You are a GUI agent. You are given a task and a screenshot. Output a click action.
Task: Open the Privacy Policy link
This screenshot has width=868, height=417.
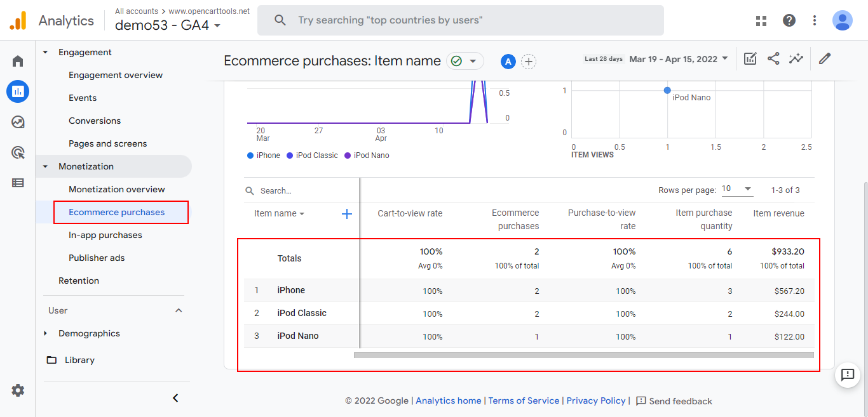tap(596, 401)
